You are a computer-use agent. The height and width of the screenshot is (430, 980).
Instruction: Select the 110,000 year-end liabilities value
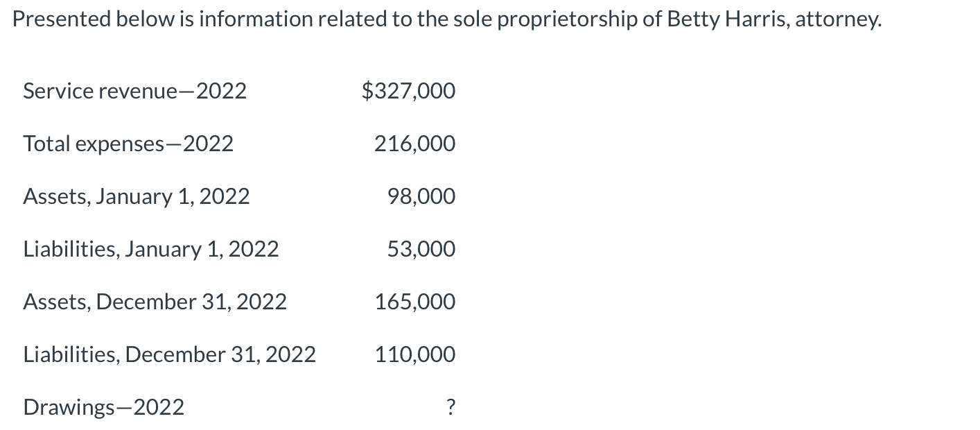[415, 354]
